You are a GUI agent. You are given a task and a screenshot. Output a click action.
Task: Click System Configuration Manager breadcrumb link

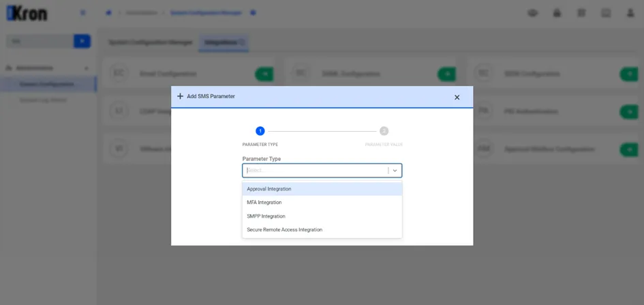coord(207,13)
